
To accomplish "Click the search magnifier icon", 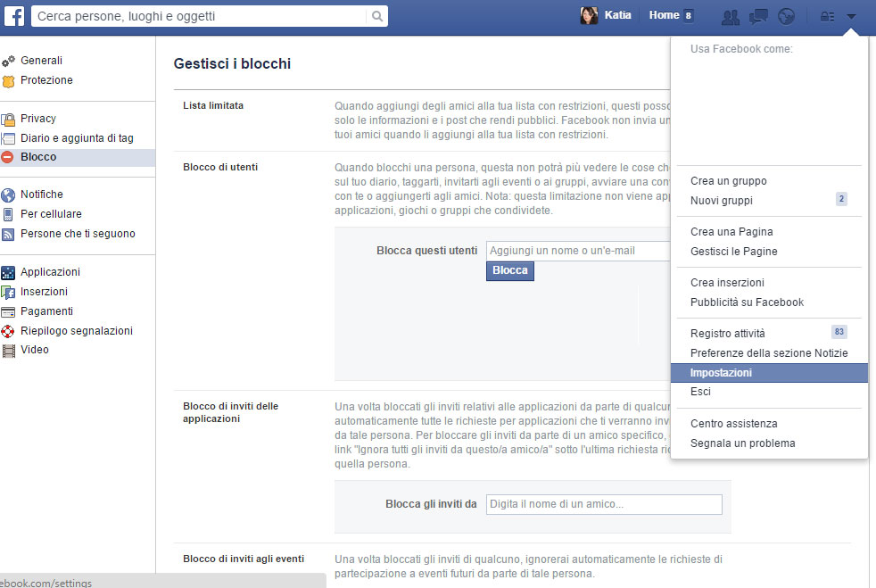I will [377, 16].
